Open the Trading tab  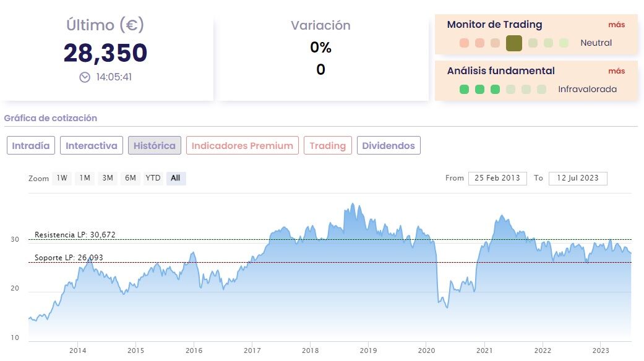point(328,146)
